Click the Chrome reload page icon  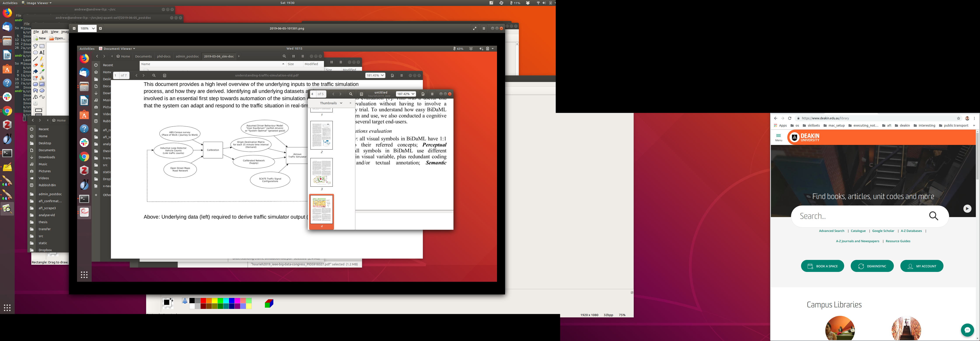coord(790,118)
